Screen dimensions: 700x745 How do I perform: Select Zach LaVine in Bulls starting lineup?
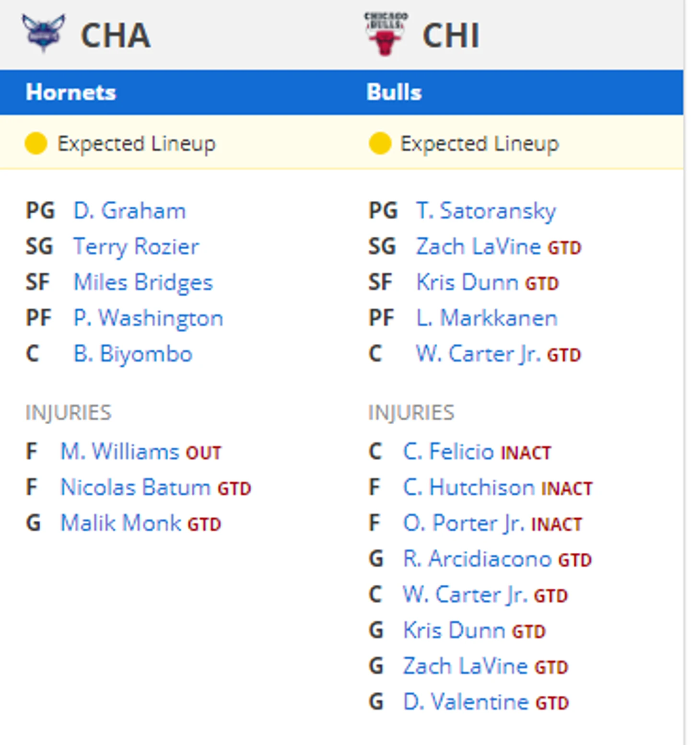[478, 247]
